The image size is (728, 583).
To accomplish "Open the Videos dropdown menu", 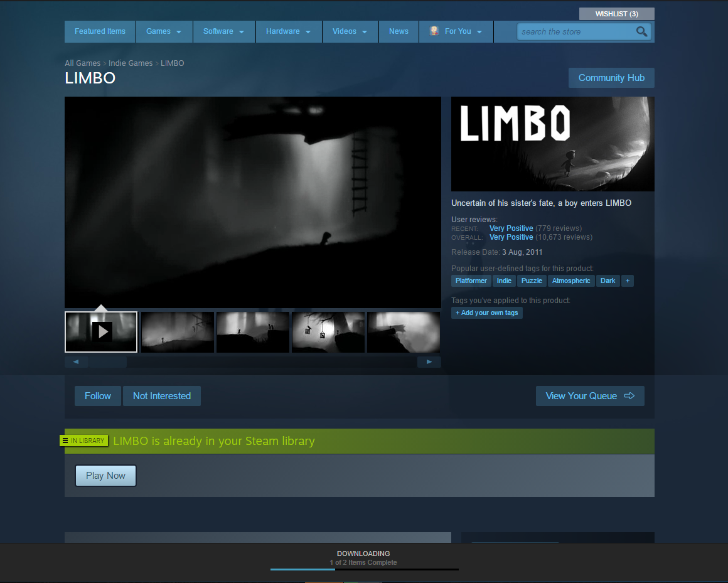I will pos(350,31).
